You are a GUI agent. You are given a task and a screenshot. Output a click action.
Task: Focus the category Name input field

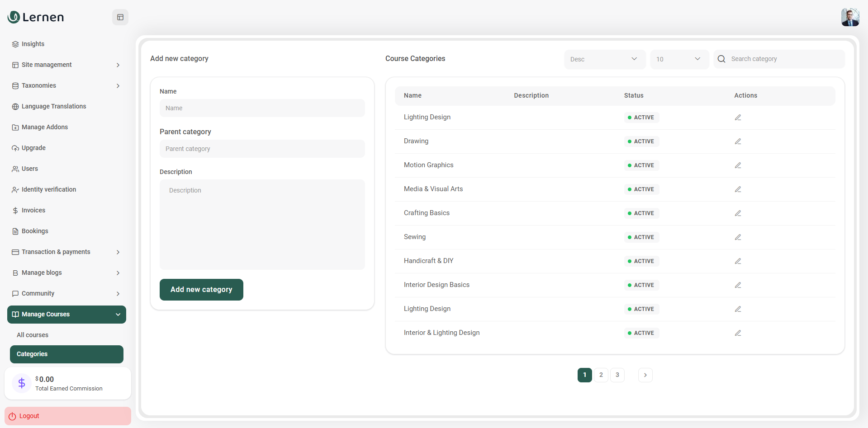262,108
